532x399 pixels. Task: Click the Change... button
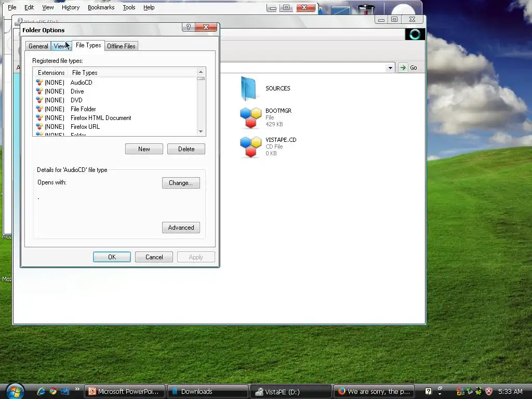pyautogui.click(x=181, y=183)
